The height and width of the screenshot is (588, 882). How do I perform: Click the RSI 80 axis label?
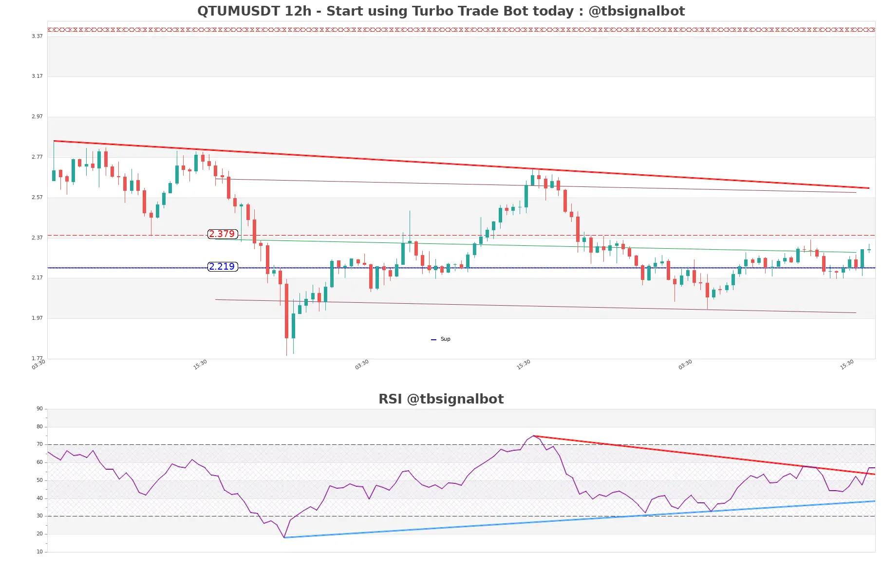(39, 427)
